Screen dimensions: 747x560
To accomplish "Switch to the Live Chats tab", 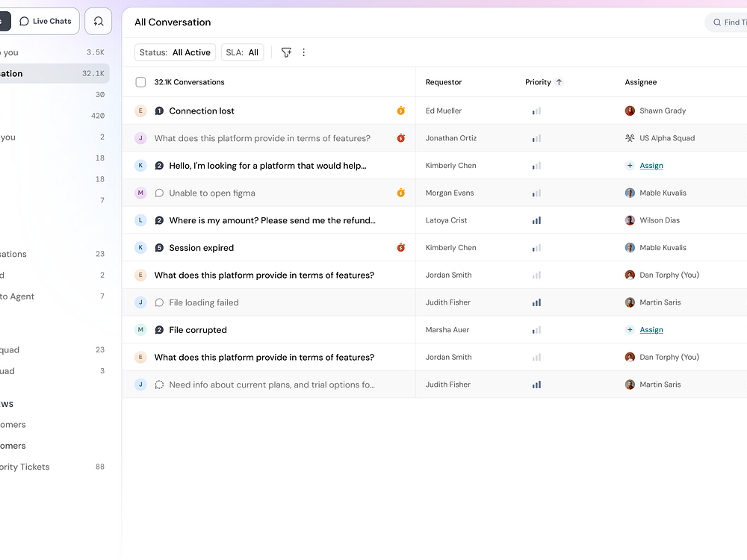I will pos(46,22).
